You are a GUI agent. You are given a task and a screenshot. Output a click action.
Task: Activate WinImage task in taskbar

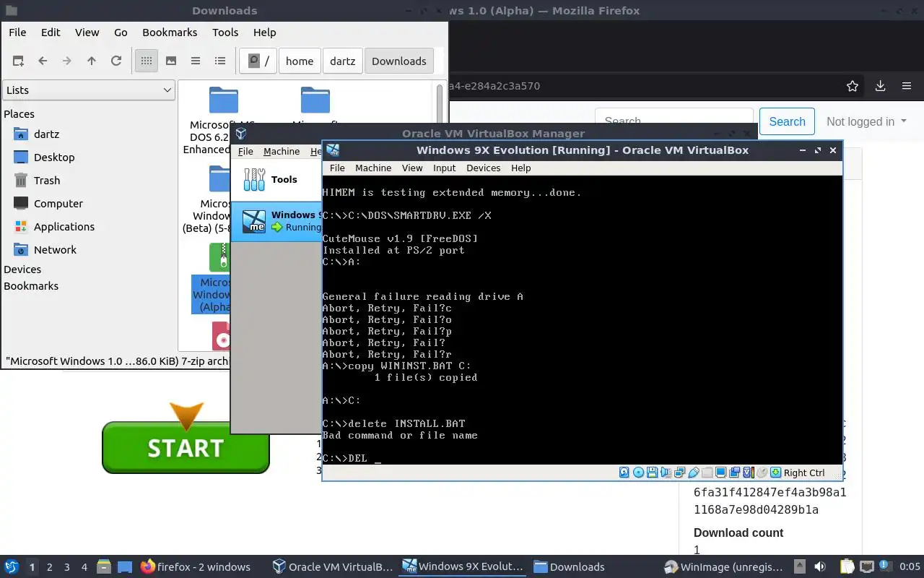coord(725,567)
